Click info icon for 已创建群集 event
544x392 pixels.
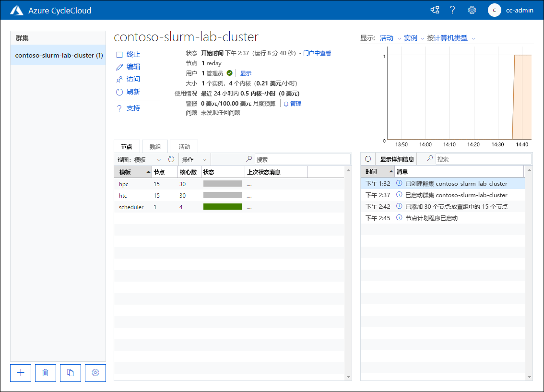[x=399, y=183]
